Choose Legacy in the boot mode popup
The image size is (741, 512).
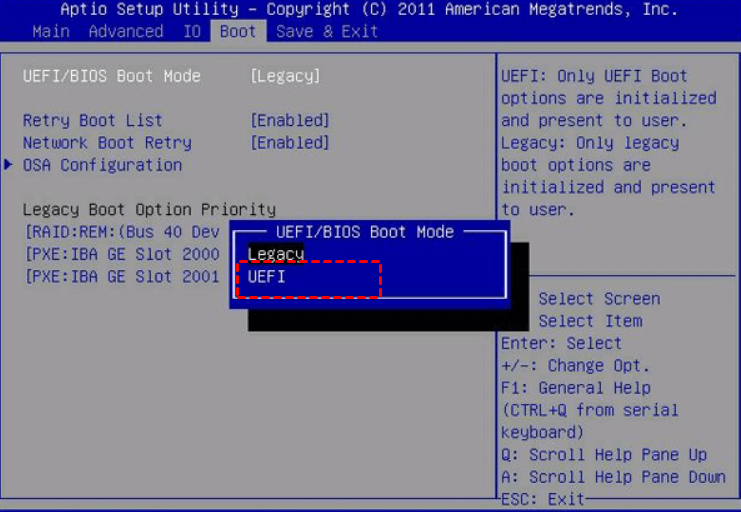(x=276, y=254)
